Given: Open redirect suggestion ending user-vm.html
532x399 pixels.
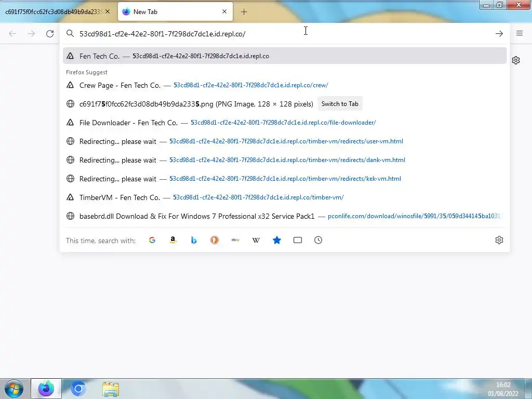Looking at the screenshot, I should pyautogui.click(x=285, y=141).
